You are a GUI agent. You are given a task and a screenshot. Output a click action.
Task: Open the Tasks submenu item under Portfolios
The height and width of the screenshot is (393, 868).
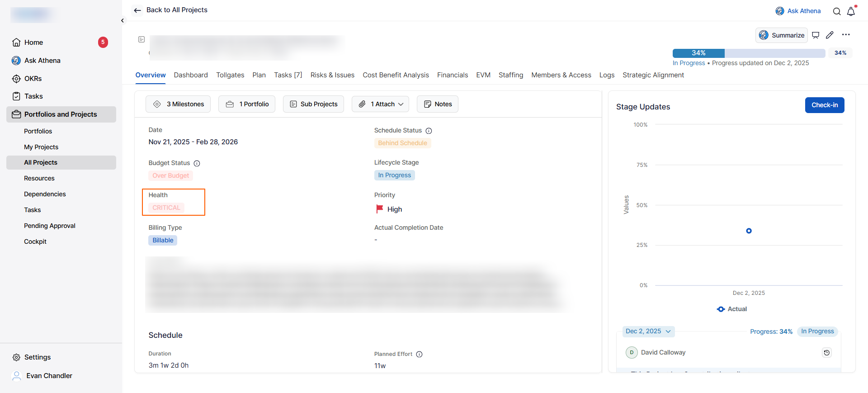(32, 210)
